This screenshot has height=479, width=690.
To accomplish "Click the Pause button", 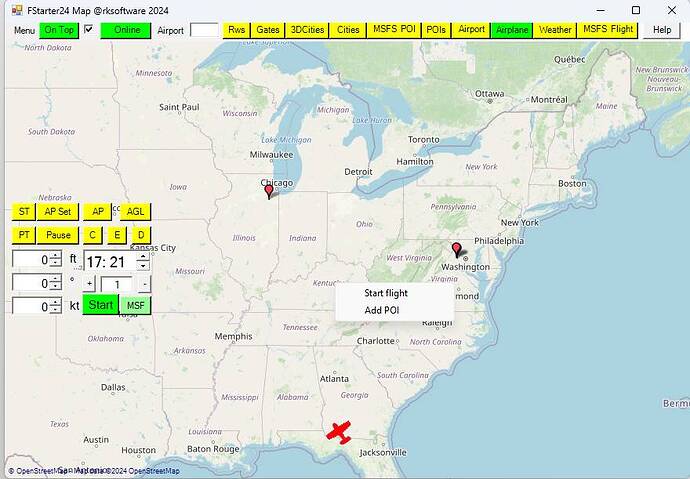I will click(x=58, y=235).
